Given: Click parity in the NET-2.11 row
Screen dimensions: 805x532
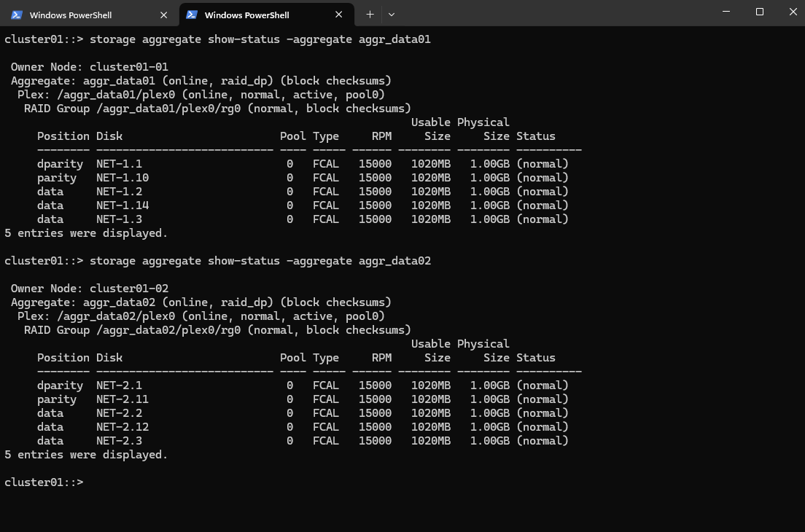Looking at the screenshot, I should 56,399.
